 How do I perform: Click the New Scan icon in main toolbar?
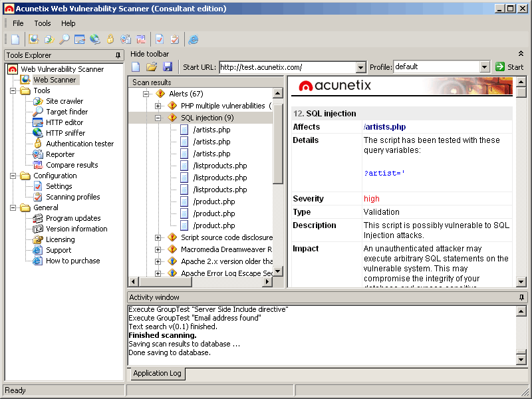pos(15,39)
